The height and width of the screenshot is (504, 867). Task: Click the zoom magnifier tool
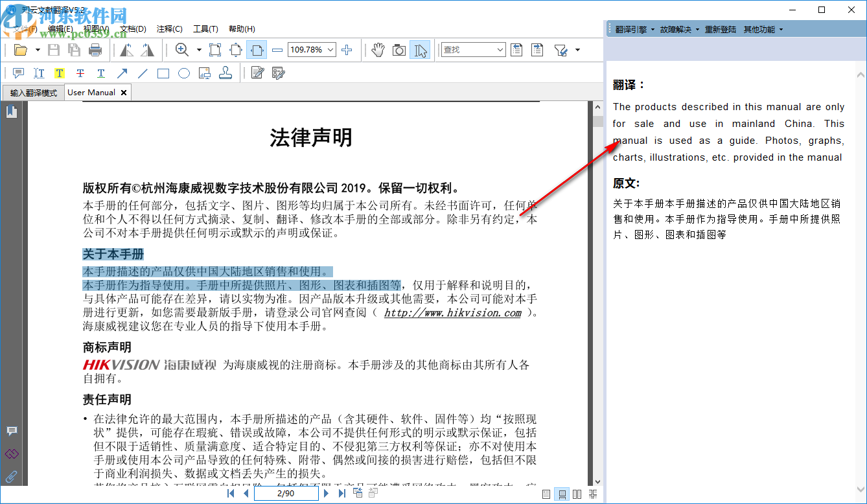[x=182, y=50]
